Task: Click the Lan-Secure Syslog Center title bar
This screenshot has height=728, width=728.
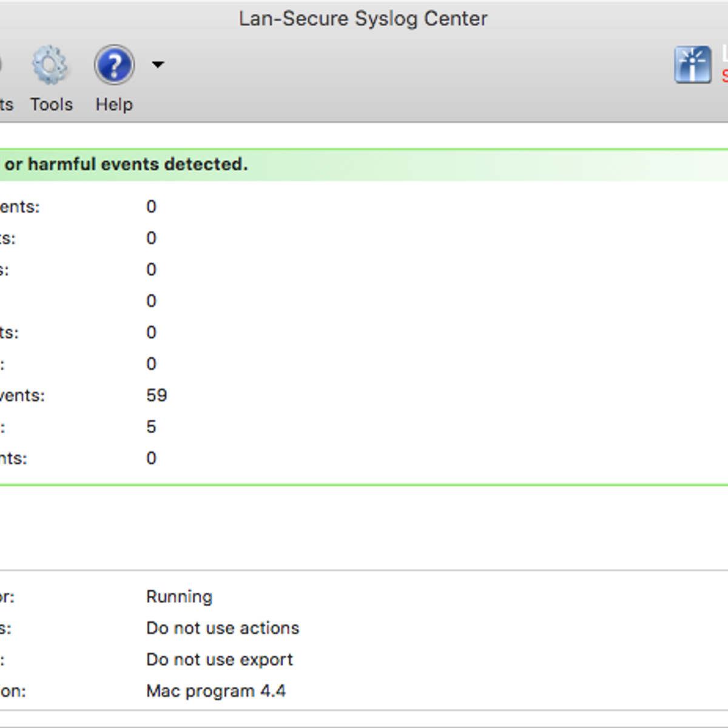Action: pyautogui.click(x=363, y=19)
